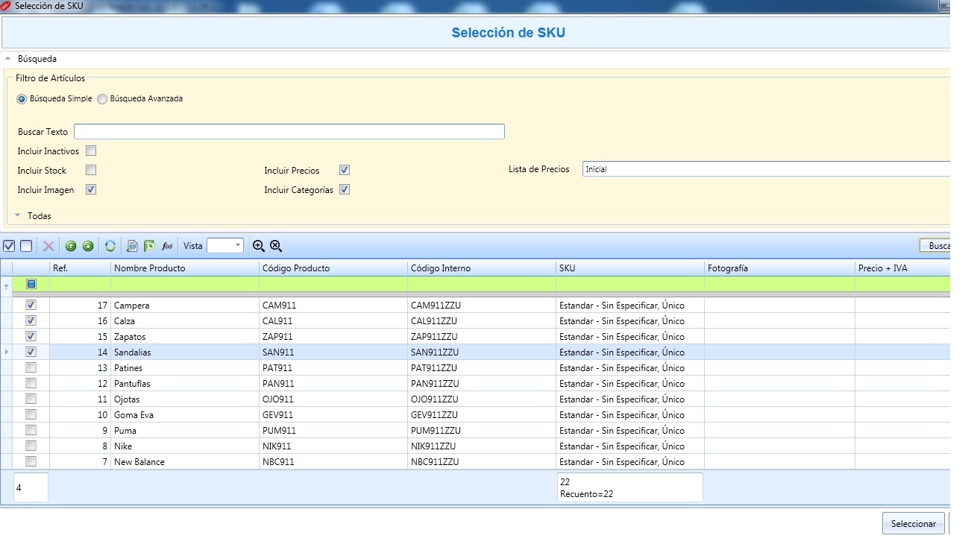Screen dimensions: 980x547
Task: Check the Puma row checkbox
Action: click(31, 430)
